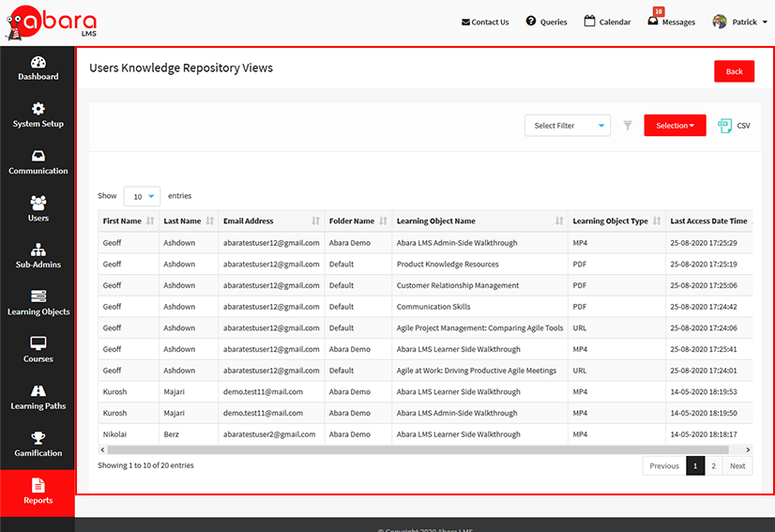
Task: Click the Abara LMS logo
Action: pyautogui.click(x=51, y=23)
